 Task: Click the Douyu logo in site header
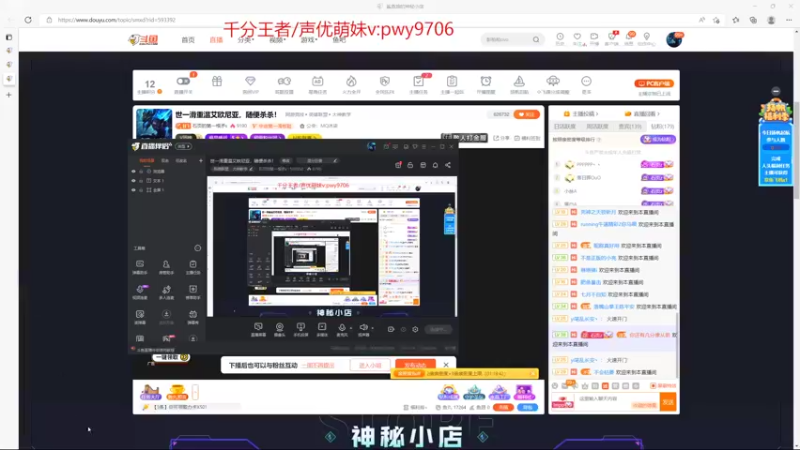point(143,39)
